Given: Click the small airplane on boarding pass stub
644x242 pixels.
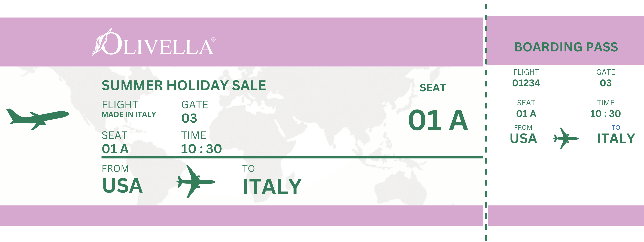Looking at the screenshot, I should pyautogui.click(x=566, y=138).
